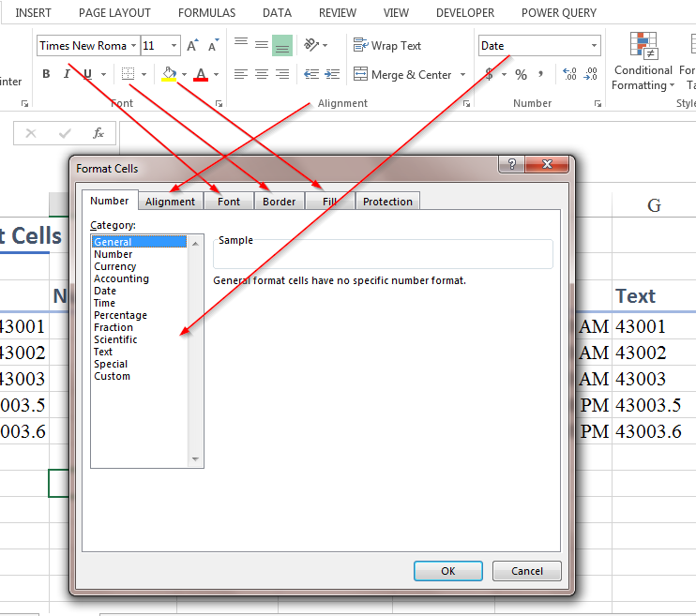Viewport: 696px width, 616px height.
Task: Click the Increase Decimal icon
Action: click(568, 75)
